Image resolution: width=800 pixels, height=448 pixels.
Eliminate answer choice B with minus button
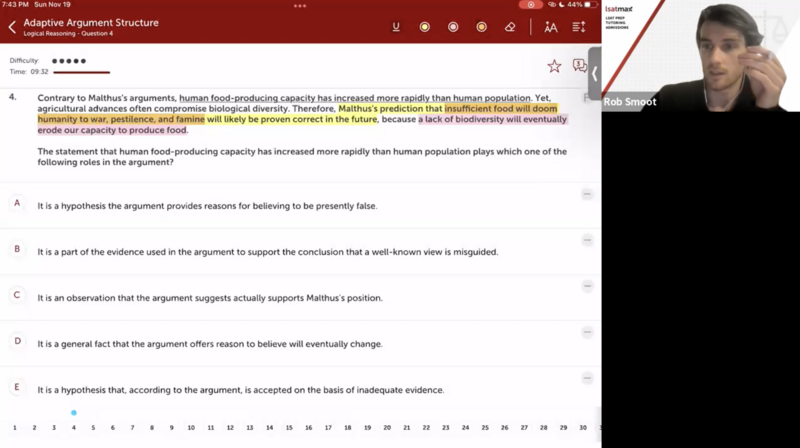587,241
